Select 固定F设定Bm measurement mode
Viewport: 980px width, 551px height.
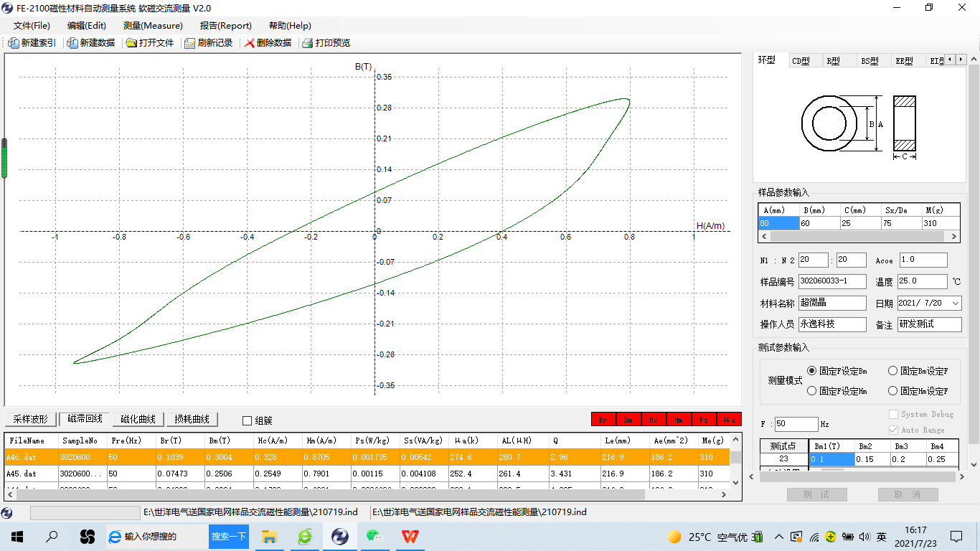coord(812,371)
